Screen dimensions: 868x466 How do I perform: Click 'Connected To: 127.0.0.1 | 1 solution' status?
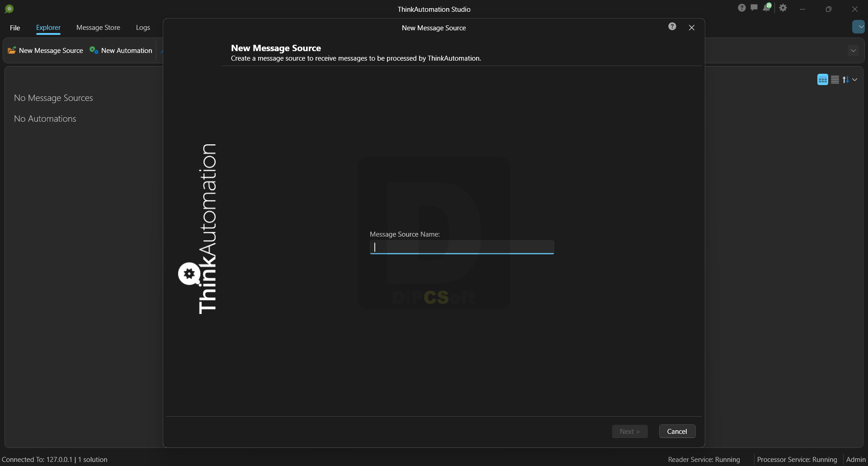coord(55,459)
